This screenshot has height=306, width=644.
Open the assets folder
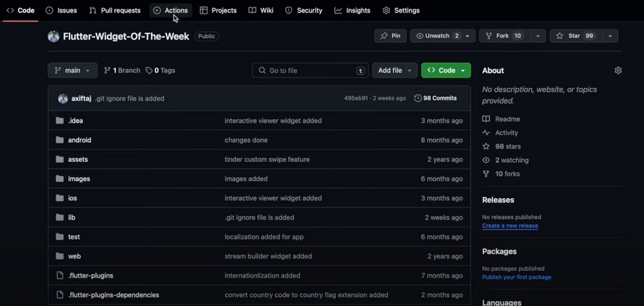tap(78, 159)
